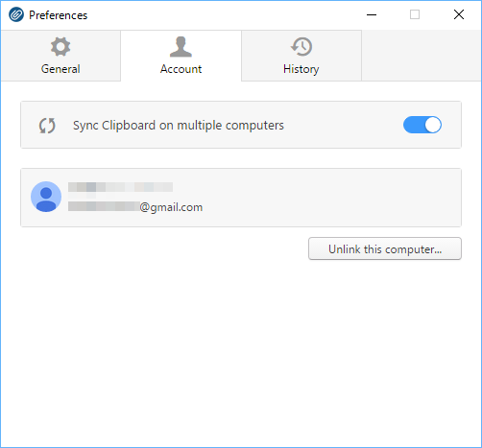Click the Preferences title text
482x448 pixels.
click(59, 15)
